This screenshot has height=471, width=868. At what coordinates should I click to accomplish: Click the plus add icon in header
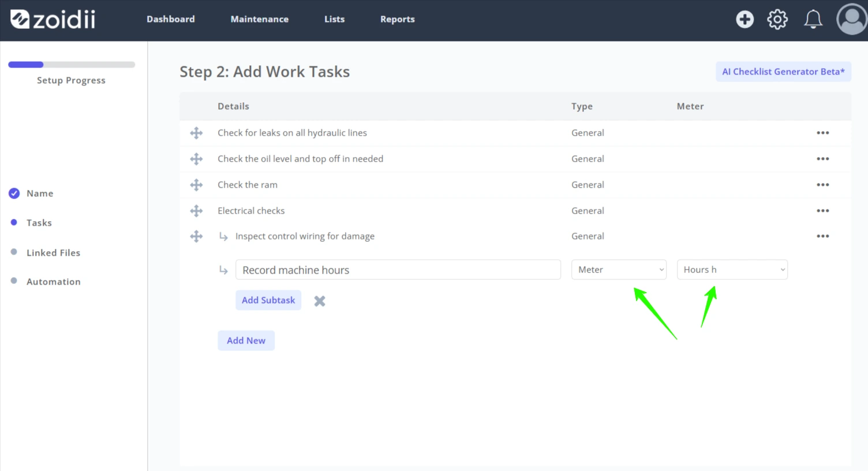click(x=744, y=19)
